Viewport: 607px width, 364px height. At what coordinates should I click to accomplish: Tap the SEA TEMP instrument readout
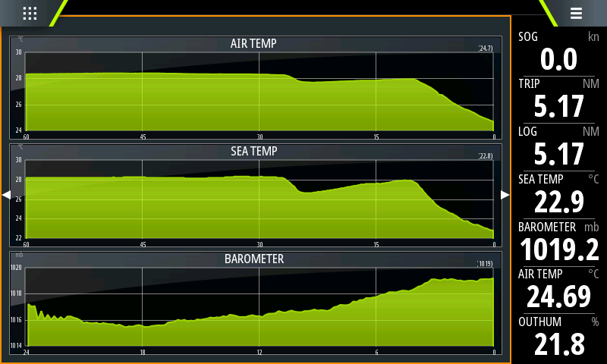558,194
